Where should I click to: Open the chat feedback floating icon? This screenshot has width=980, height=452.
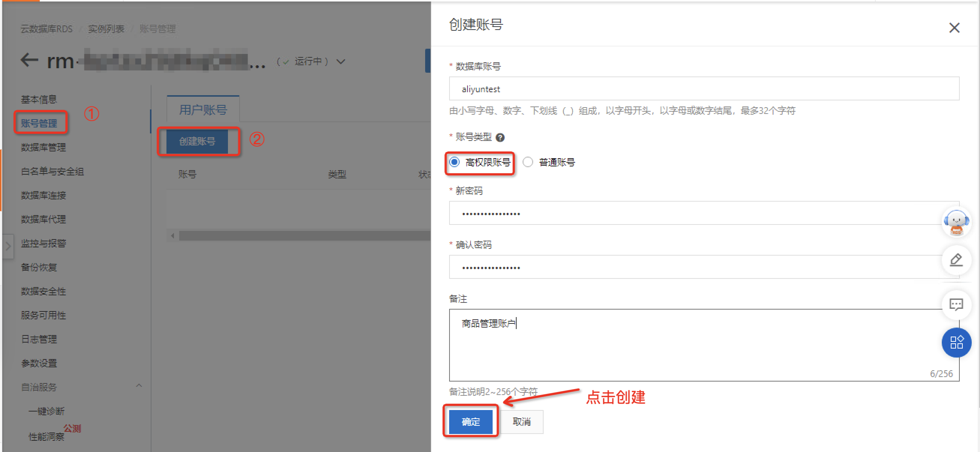click(x=956, y=304)
